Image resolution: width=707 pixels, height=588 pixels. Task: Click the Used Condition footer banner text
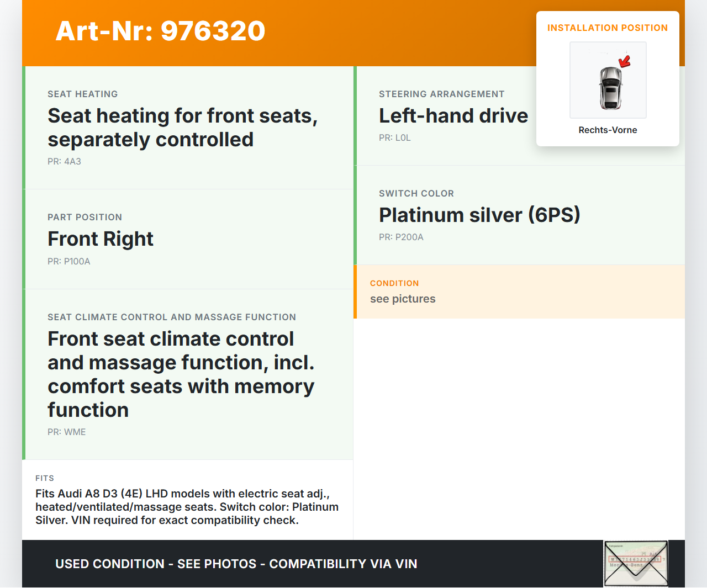tap(236, 564)
